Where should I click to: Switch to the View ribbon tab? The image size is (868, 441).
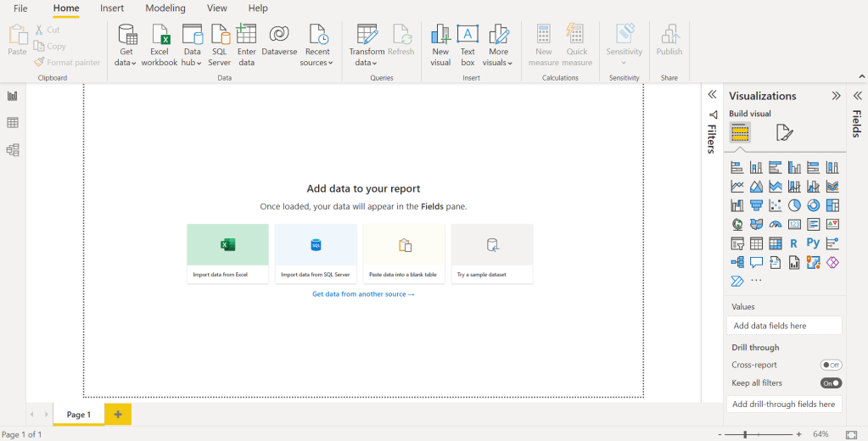coord(217,8)
